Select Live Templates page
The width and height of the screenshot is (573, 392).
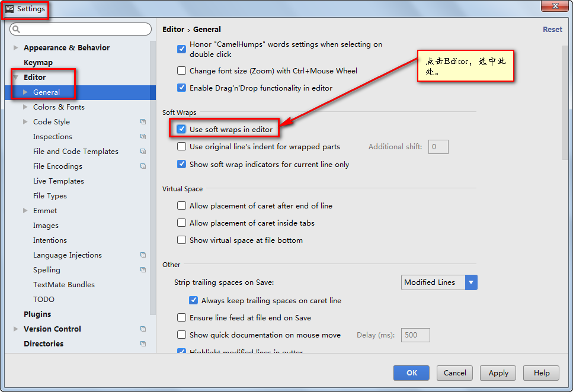click(x=59, y=181)
